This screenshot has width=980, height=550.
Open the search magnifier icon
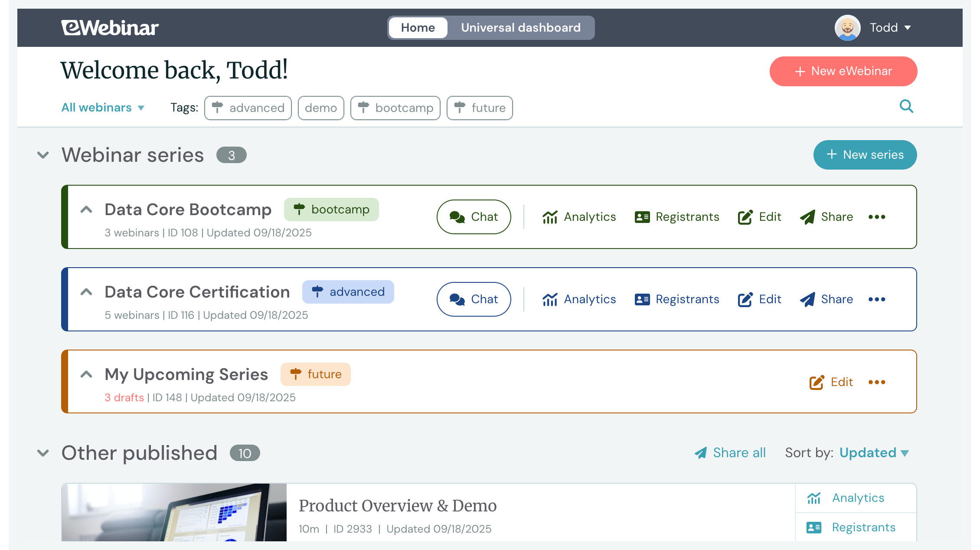(906, 107)
